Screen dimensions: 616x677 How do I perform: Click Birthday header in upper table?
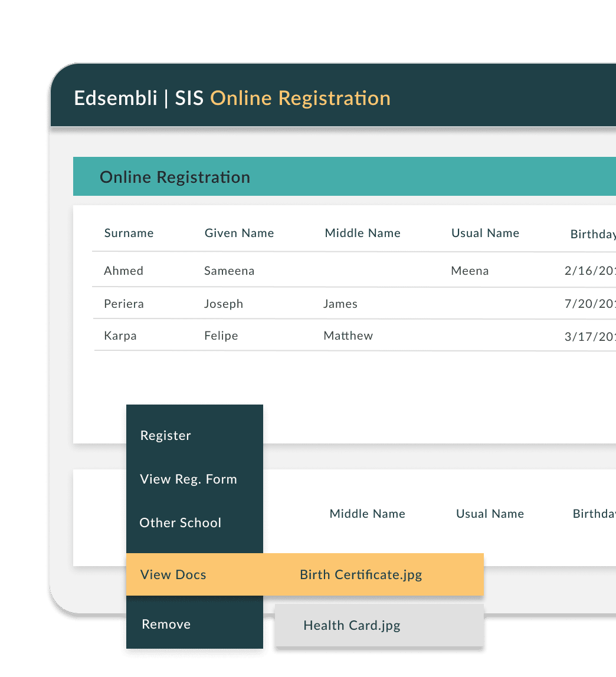coord(593,235)
